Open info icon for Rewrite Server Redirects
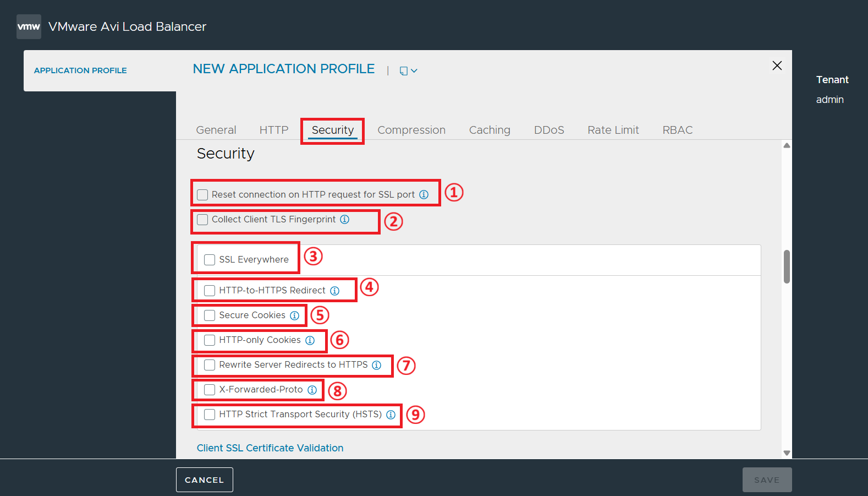Screen dimensions: 868x496 coord(376,365)
